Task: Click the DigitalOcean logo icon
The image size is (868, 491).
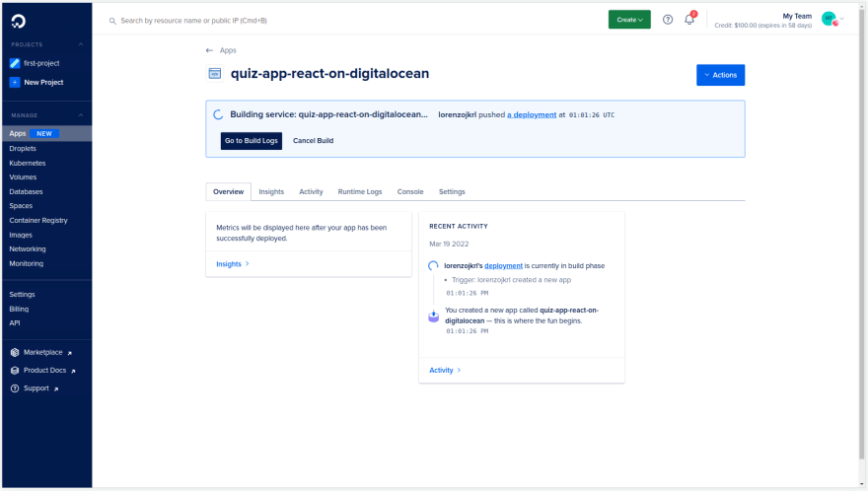Action: pyautogui.click(x=19, y=21)
